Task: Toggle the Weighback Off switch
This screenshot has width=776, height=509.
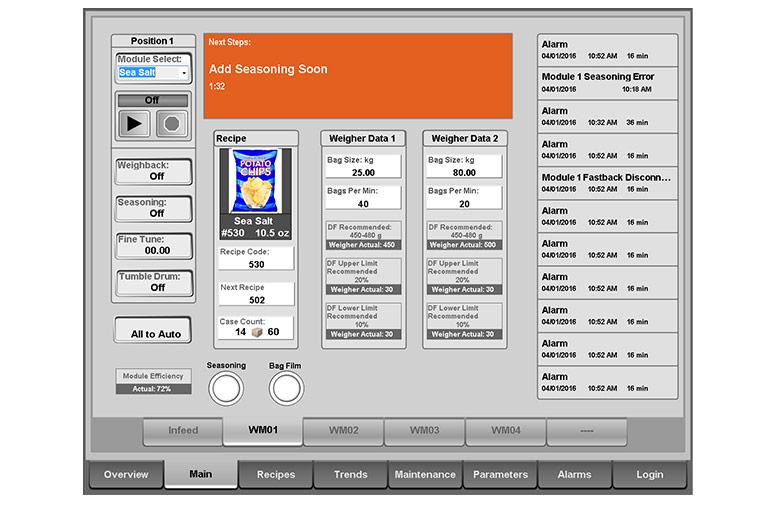Action: coord(155,171)
